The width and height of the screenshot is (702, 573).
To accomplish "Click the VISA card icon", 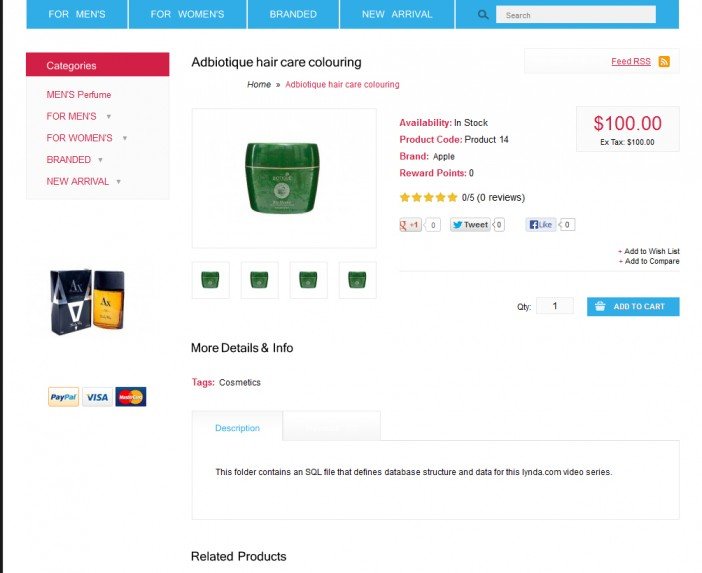I will pyautogui.click(x=97, y=397).
